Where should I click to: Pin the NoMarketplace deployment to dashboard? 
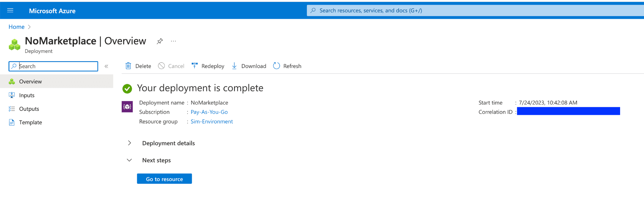[x=160, y=41]
